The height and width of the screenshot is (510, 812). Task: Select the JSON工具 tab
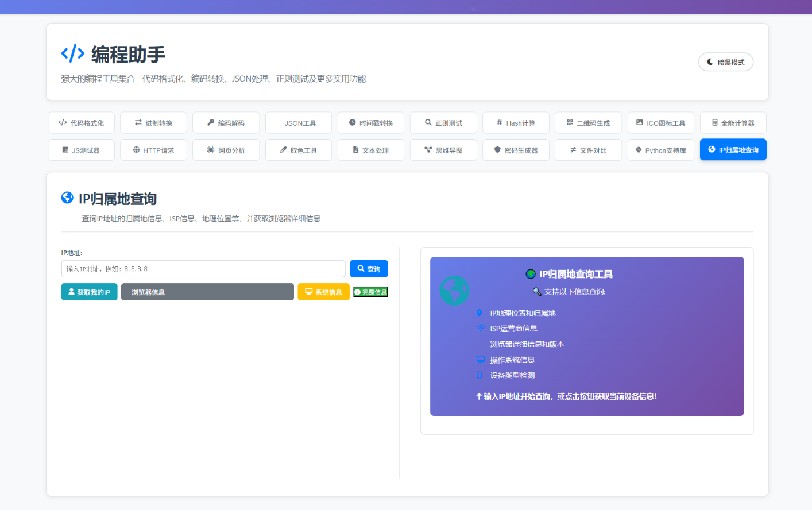click(299, 123)
